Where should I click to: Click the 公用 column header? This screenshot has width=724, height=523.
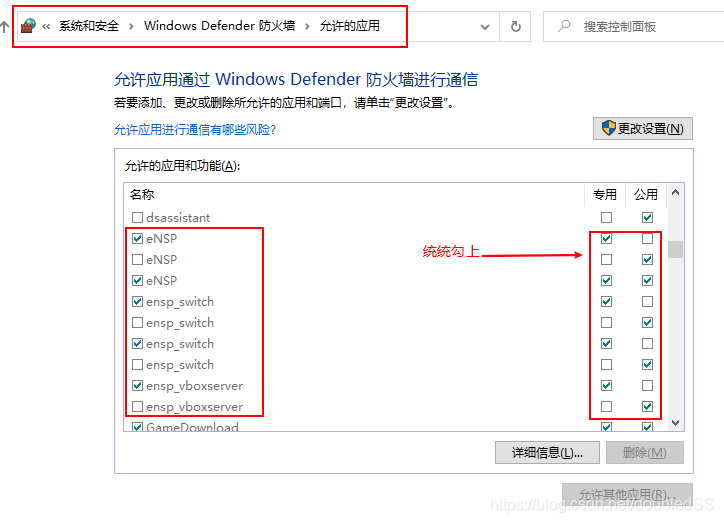pyautogui.click(x=646, y=194)
